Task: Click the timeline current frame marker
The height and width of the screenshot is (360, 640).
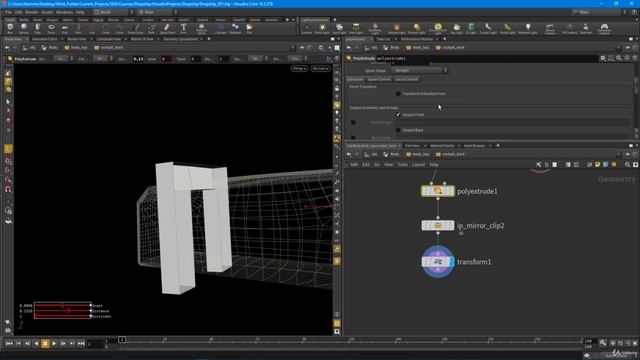Action: [122, 340]
